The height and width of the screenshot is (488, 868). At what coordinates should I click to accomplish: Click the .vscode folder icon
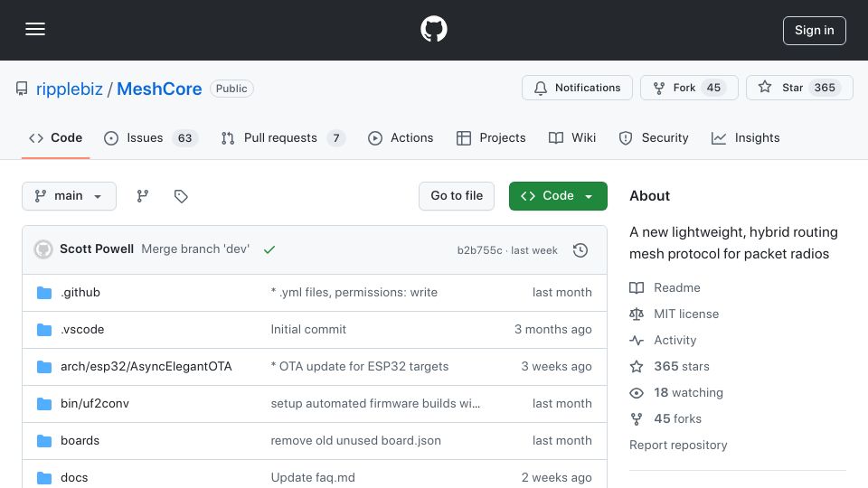point(44,330)
